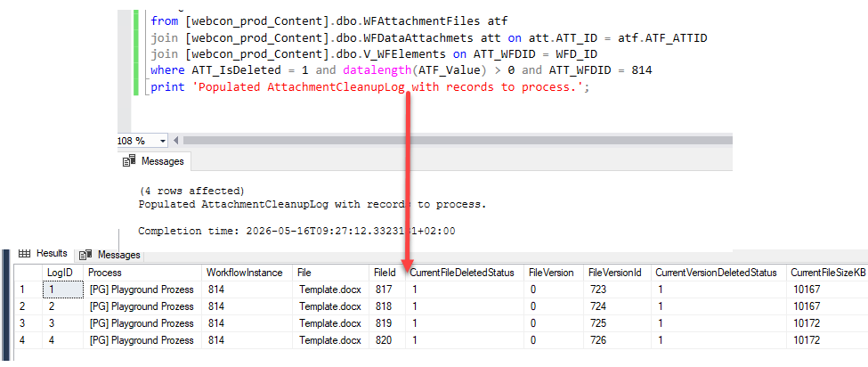Open the Results tab of the grid
Screen dimensions: 868x367
click(x=45, y=254)
